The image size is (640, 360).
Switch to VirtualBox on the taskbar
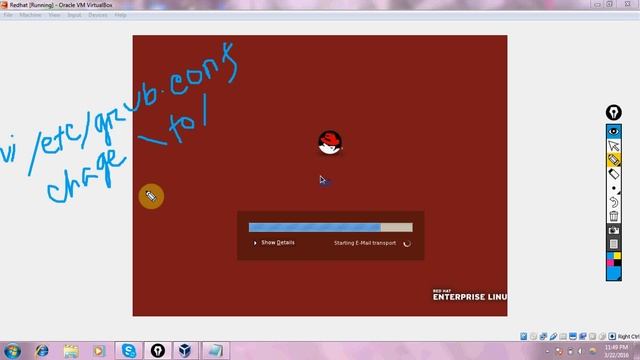[185, 351]
